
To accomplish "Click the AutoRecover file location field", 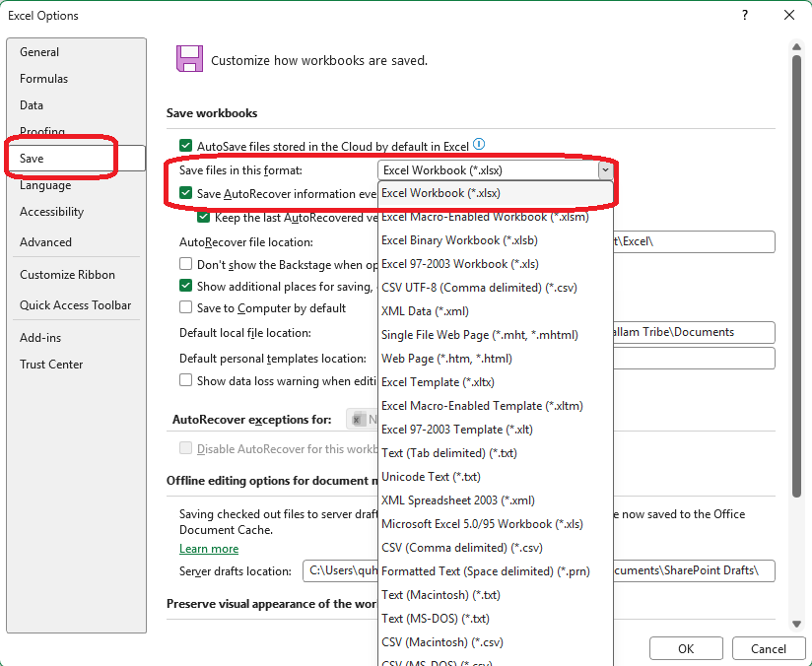I will pyautogui.click(x=694, y=241).
